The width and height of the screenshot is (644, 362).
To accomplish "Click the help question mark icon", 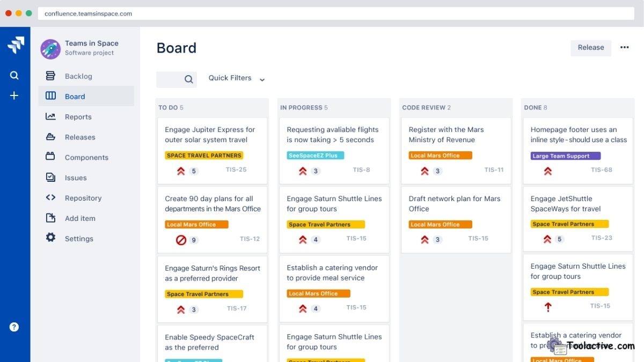I will click(14, 327).
